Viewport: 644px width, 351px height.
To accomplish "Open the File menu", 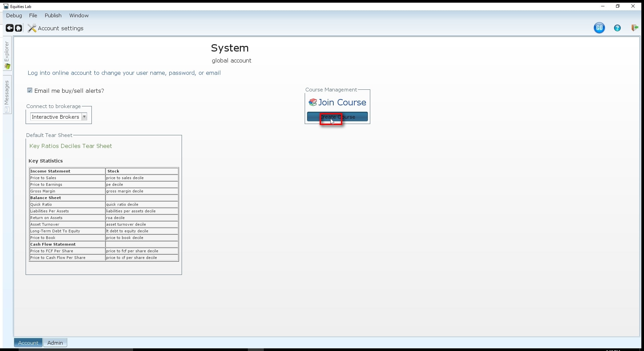I will pos(33,16).
